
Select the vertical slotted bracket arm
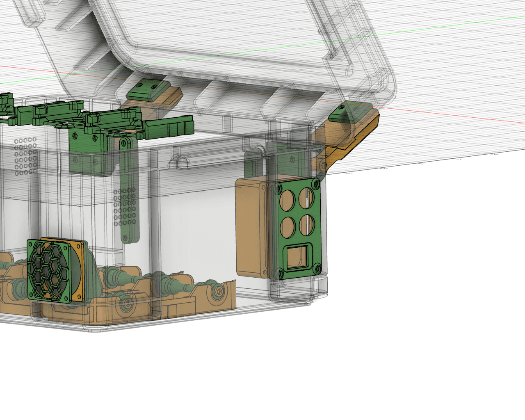coord(129,190)
